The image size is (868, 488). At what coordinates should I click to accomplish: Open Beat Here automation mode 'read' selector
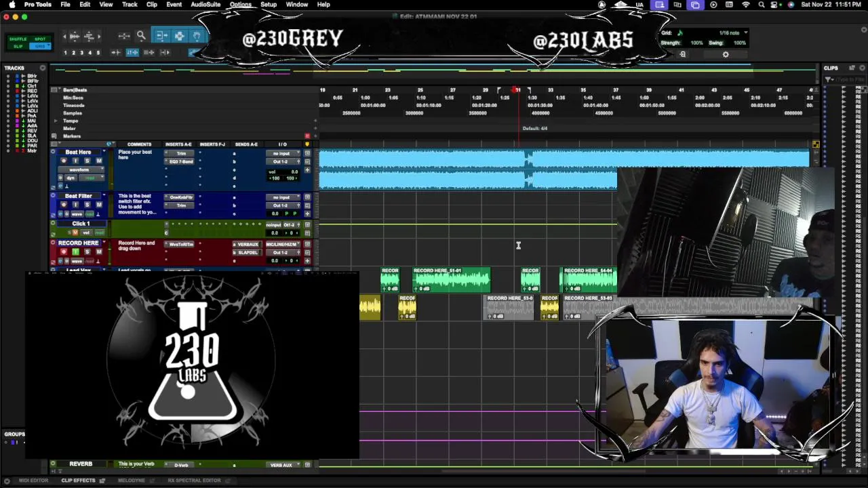coord(92,178)
